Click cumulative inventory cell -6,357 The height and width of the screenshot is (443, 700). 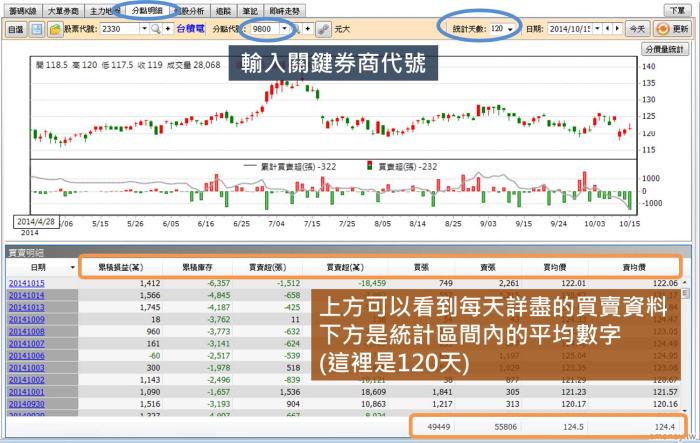click(218, 283)
